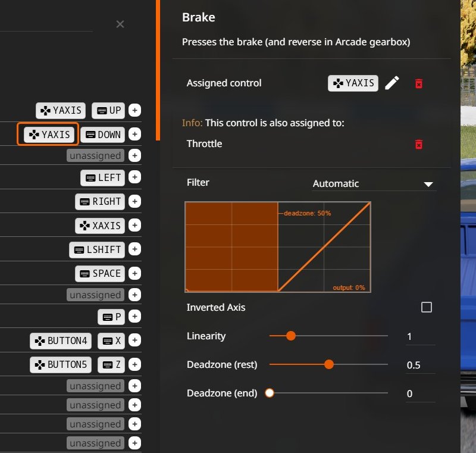The image size is (476, 453).
Task: Open the Z keyboard binding
Action: (111, 364)
